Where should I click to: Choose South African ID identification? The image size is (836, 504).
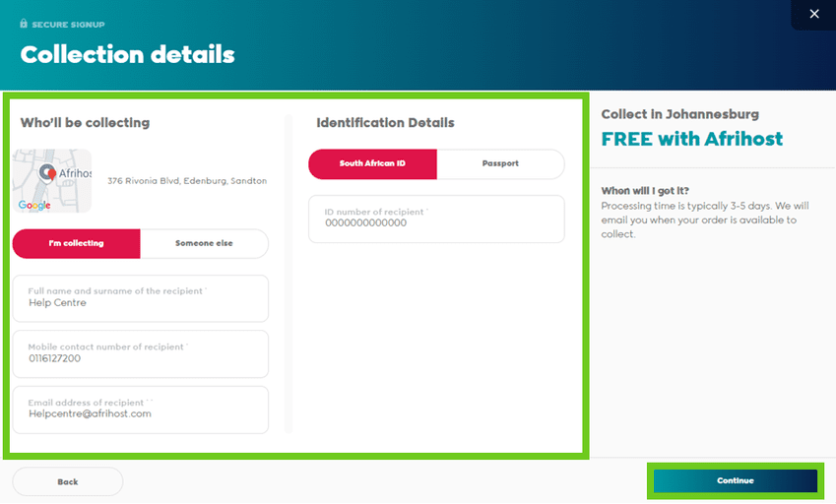point(372,163)
